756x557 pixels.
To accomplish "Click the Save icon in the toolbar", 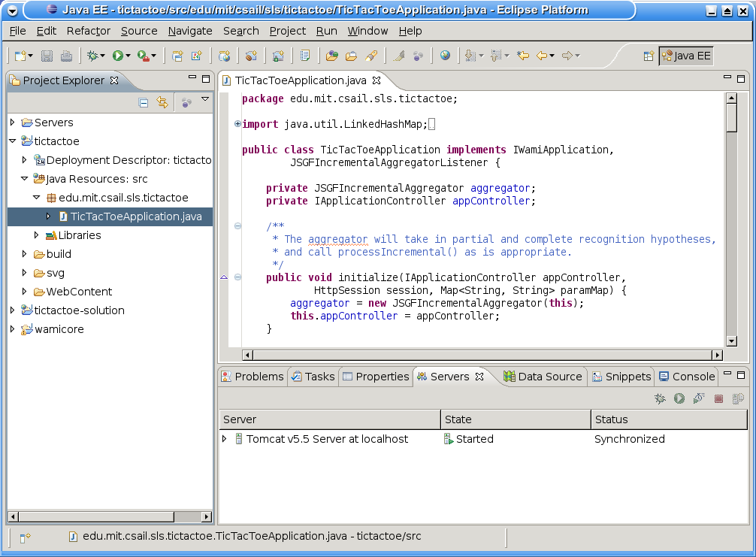I will coord(47,56).
